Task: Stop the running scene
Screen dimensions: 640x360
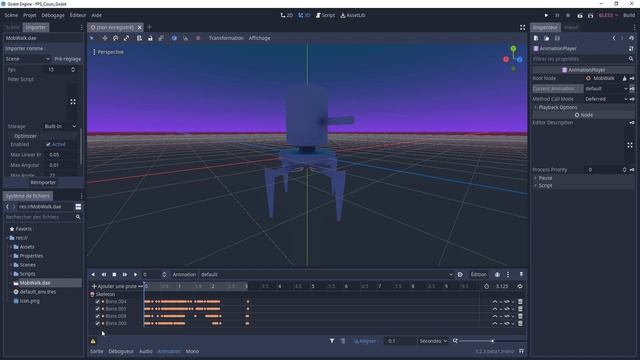Action: [x=568, y=15]
